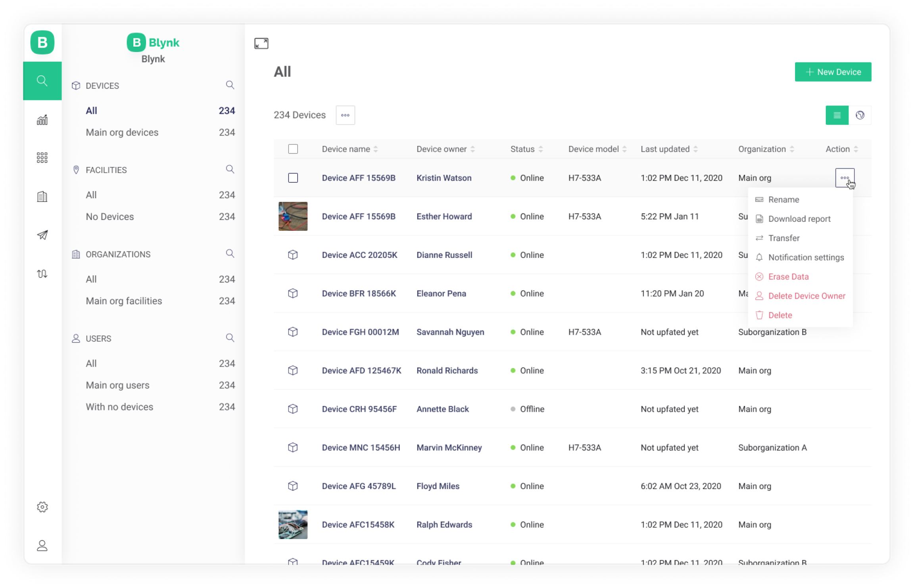Image resolution: width=914 pixels, height=588 pixels.
Task: Click the New Device button
Action: 833,72
